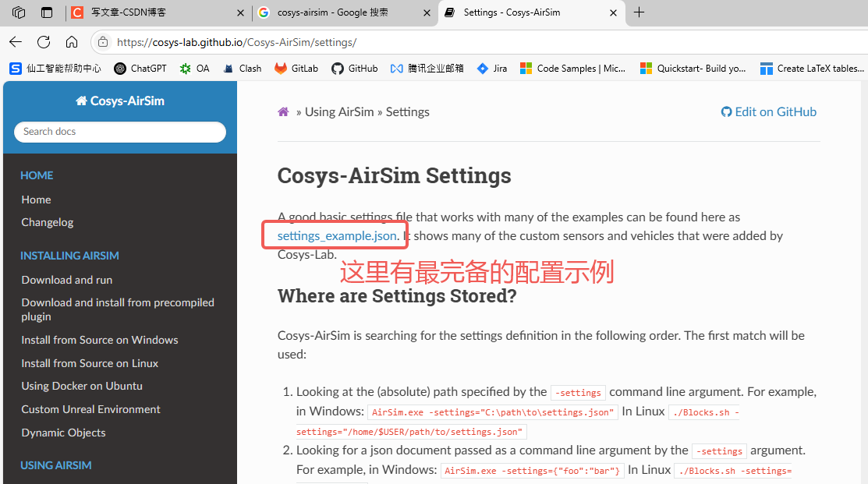This screenshot has width=868, height=484.
Task: Go to the browser home icon
Action: 72,42
